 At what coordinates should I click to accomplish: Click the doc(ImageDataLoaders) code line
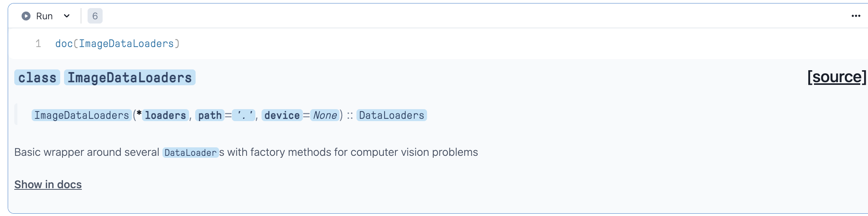[117, 44]
